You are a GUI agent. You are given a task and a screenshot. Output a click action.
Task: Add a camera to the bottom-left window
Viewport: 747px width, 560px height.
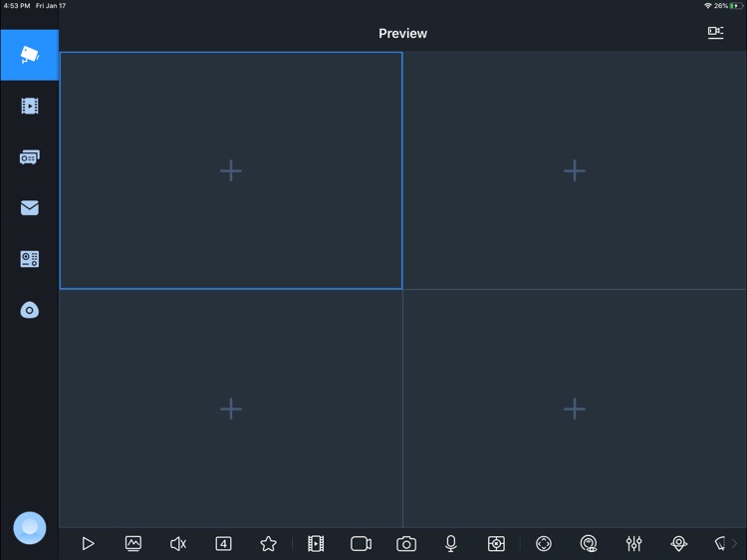pyautogui.click(x=231, y=409)
